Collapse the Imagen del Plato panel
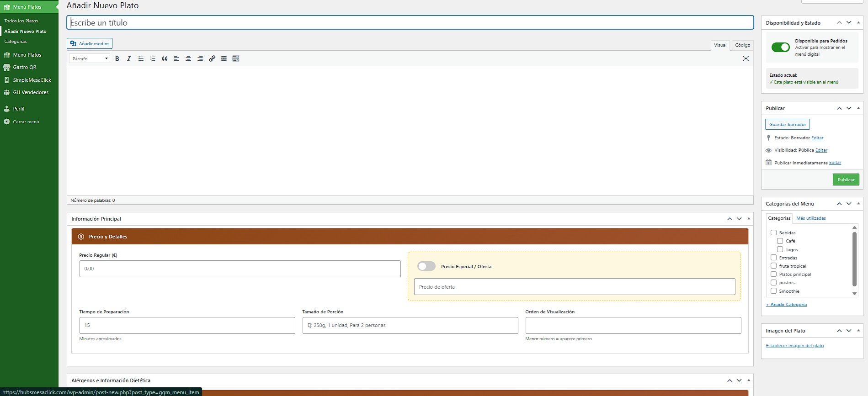Image resolution: width=868 pixels, height=396 pixels. 858,331
